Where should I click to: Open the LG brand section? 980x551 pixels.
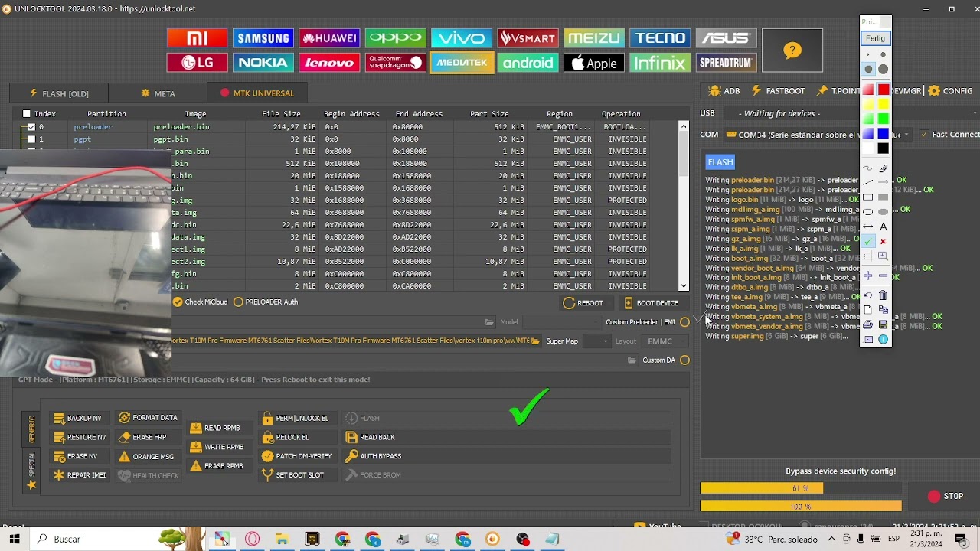click(197, 63)
